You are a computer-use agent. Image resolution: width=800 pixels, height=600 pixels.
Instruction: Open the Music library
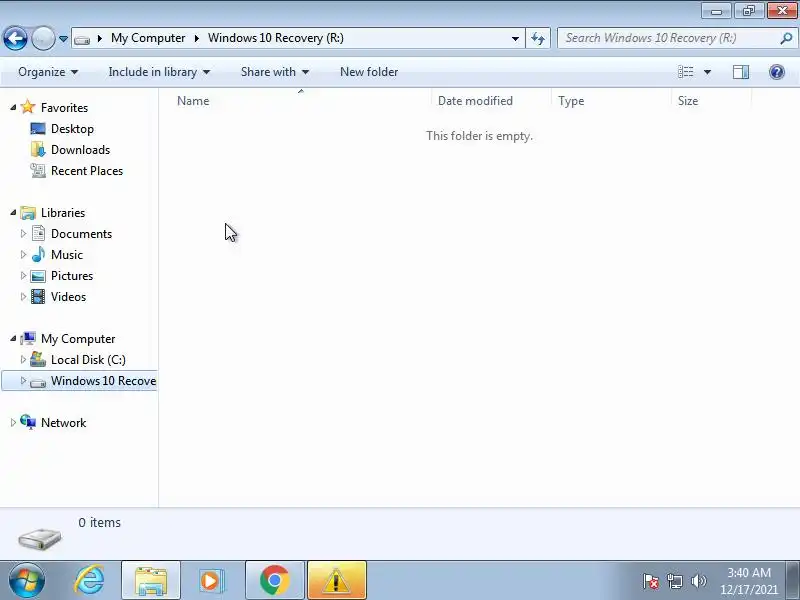67,255
